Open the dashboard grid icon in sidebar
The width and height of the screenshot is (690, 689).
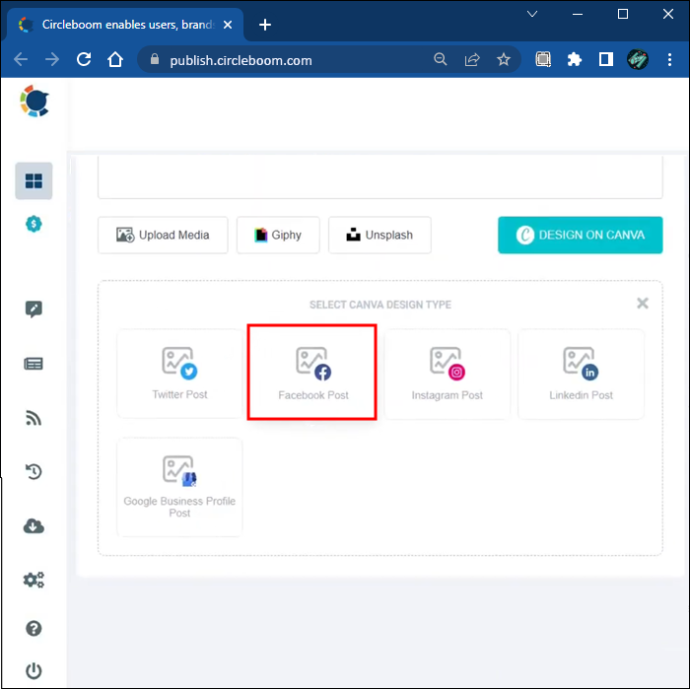pos(33,181)
